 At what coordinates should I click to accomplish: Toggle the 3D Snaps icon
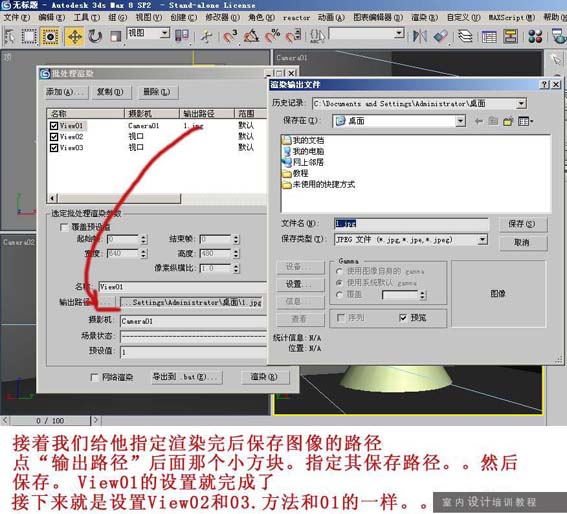pyautogui.click(x=230, y=37)
